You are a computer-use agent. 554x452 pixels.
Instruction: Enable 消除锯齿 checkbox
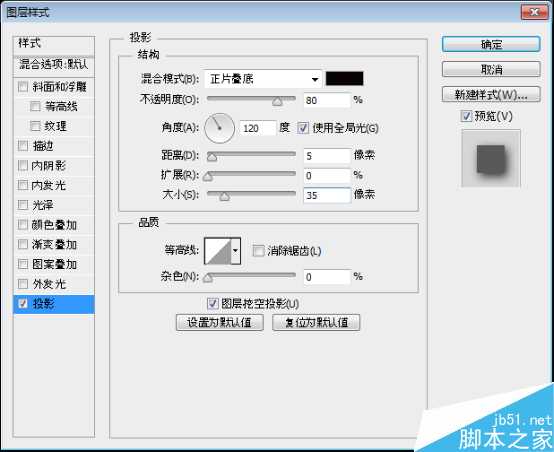[x=258, y=251]
